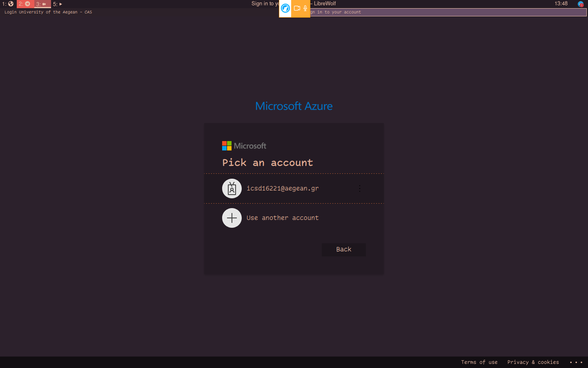
Task: Open the Terms of use link
Action: click(x=479, y=362)
